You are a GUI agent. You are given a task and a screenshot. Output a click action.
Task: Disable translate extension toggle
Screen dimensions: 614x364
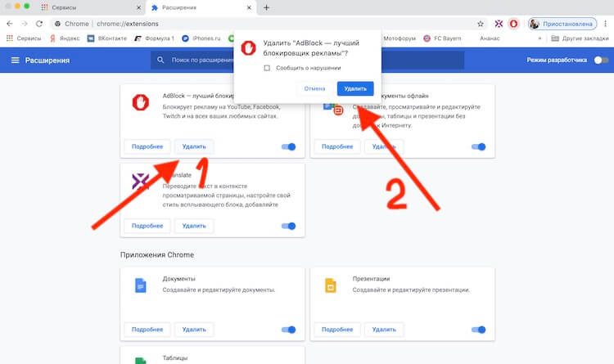tap(289, 227)
